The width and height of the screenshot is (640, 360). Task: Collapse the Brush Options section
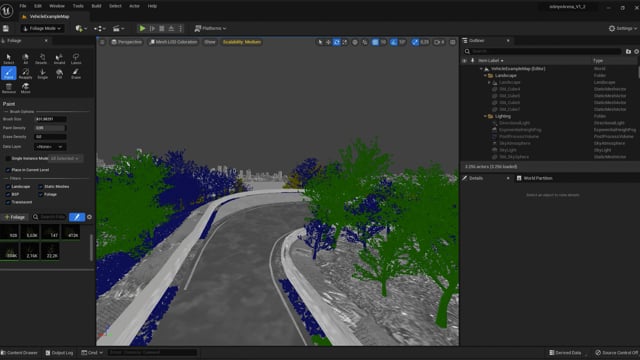point(6,111)
